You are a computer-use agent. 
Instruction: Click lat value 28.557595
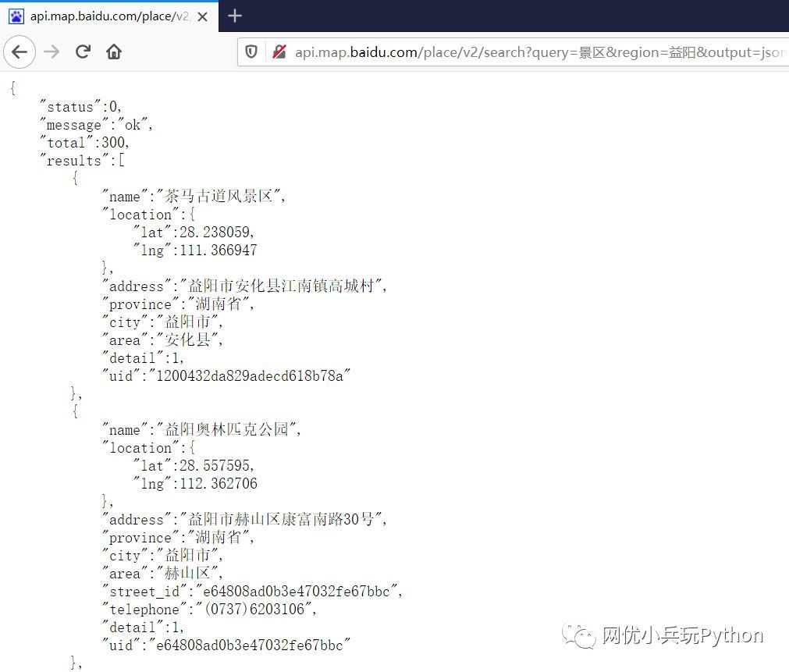pos(215,466)
